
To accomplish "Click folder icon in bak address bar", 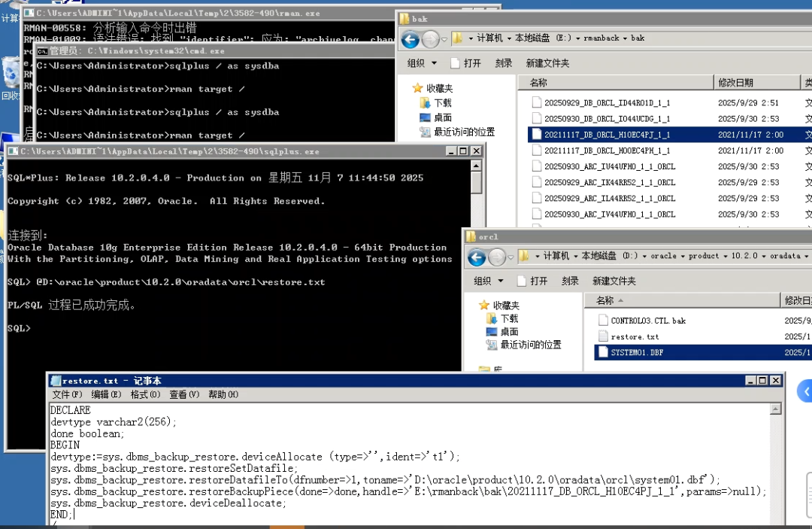I will point(457,38).
